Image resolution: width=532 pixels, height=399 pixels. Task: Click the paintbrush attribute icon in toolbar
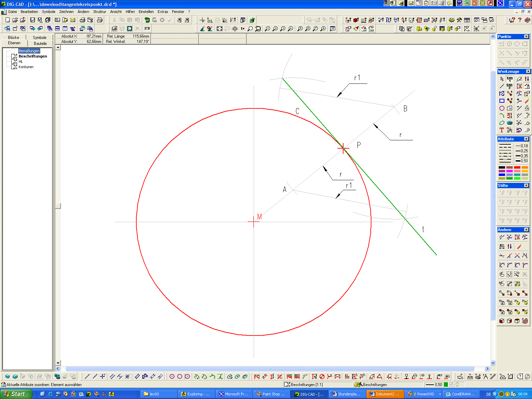(x=356, y=29)
